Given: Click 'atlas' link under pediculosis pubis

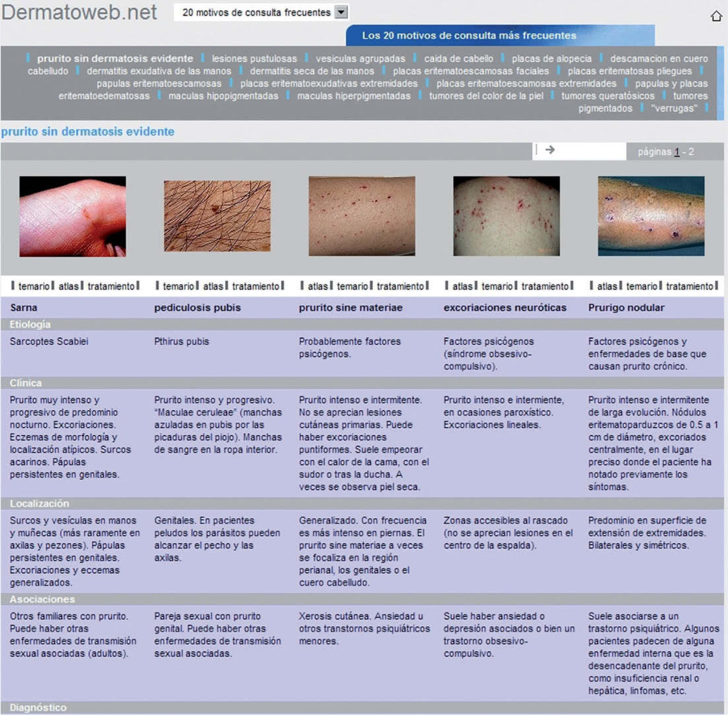Looking at the screenshot, I should tap(213, 286).
